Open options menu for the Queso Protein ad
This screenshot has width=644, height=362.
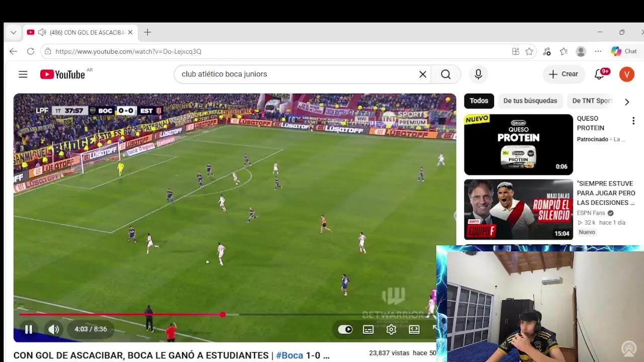tap(633, 121)
